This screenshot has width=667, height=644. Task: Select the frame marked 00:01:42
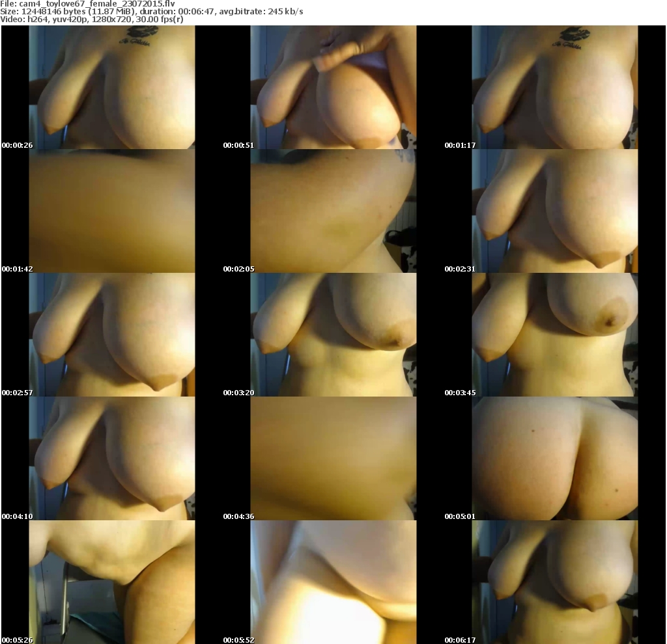(111, 211)
